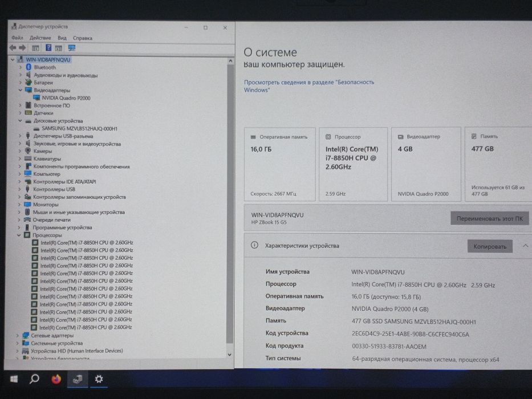Select the WIN-VID8APFNQVU root node

(48, 60)
